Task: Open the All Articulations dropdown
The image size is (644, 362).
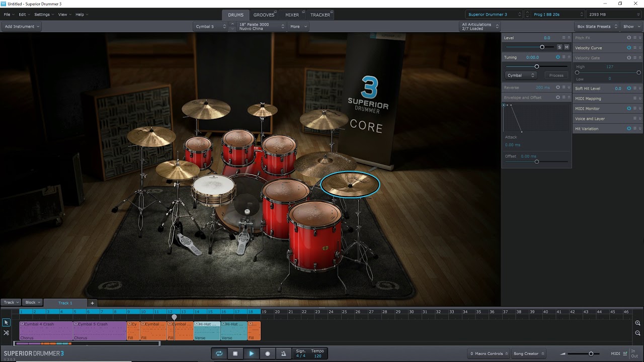Action: 480,27
